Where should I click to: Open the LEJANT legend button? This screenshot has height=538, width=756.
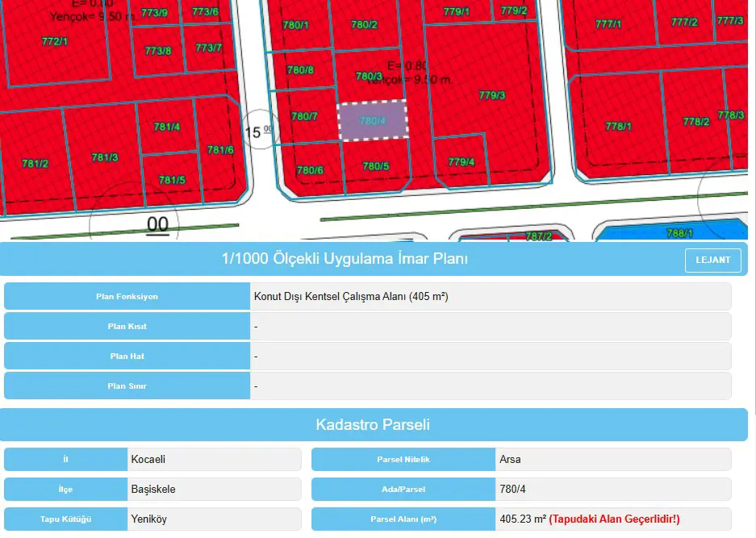coord(712,260)
